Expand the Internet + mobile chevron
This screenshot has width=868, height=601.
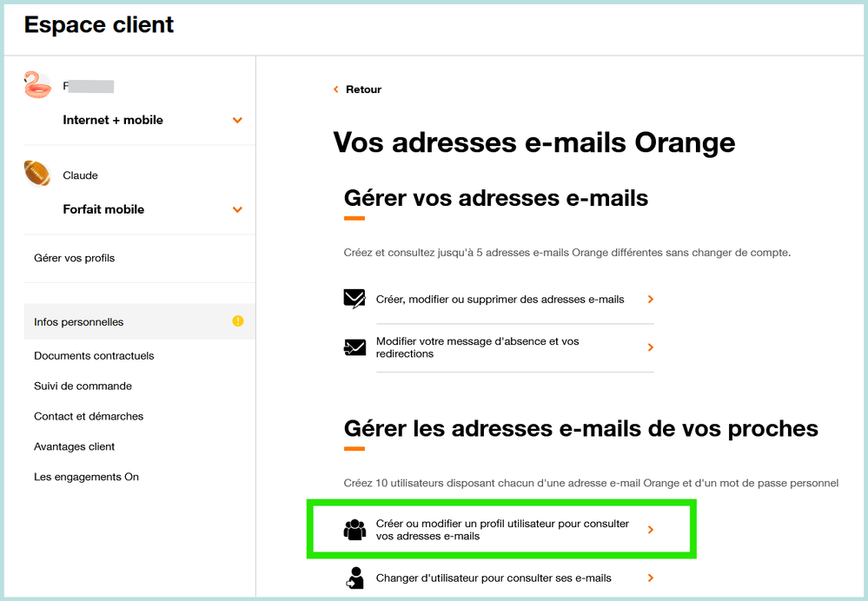[237, 120]
